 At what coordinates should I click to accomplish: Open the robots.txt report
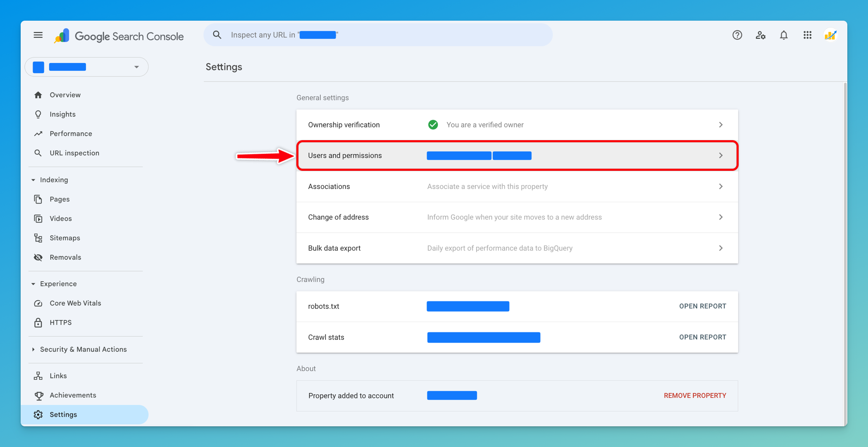tap(702, 306)
